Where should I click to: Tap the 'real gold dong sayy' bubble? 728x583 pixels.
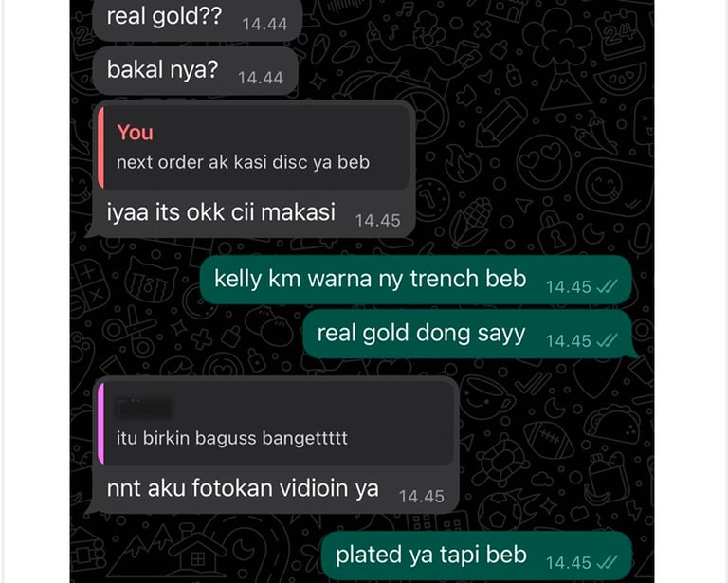(x=468, y=335)
